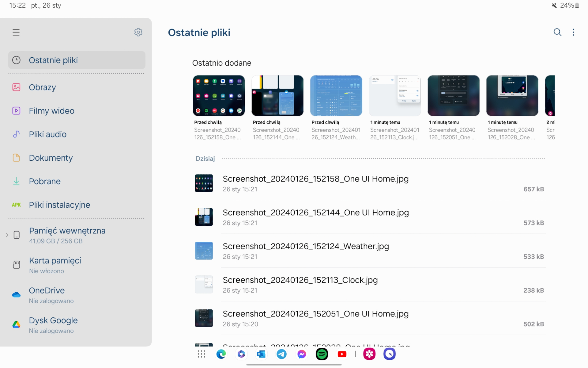Select Pliki instalacyjne APK category
The width and height of the screenshot is (588, 368).
[59, 205]
